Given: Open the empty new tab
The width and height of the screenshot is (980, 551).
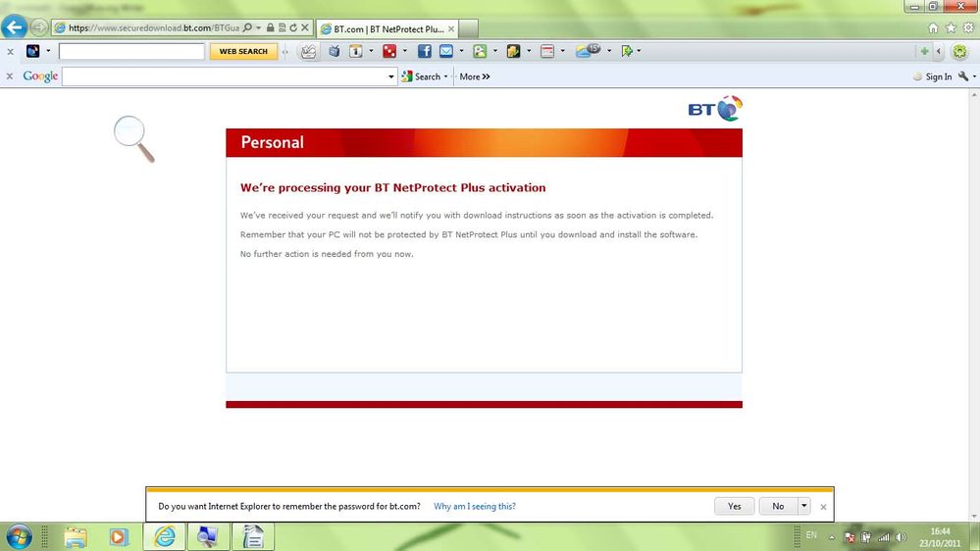Looking at the screenshot, I should (x=469, y=28).
